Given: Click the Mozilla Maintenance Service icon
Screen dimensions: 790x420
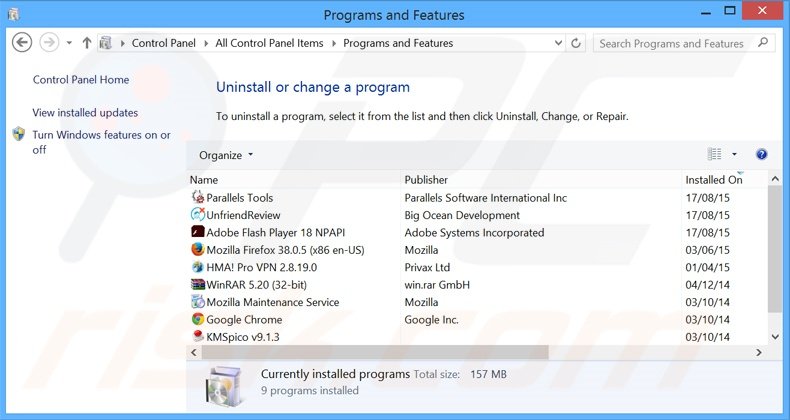Looking at the screenshot, I should click(x=198, y=302).
